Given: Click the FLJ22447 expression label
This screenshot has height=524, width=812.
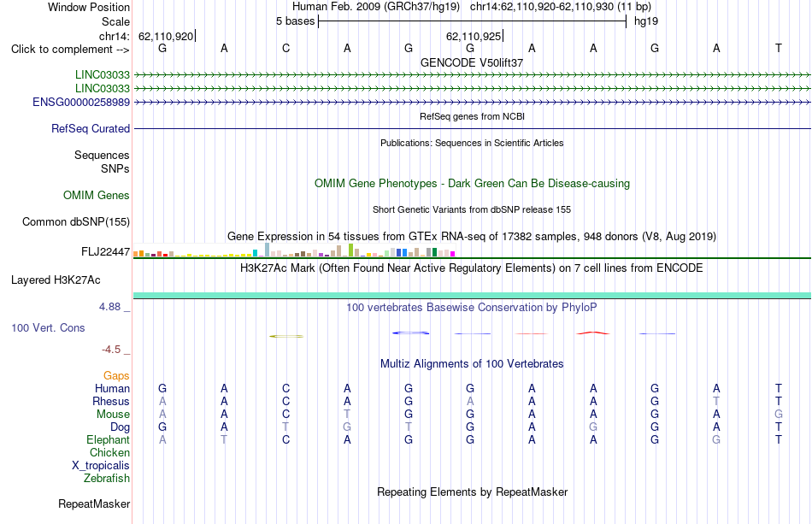Looking at the screenshot, I should tap(106, 251).
